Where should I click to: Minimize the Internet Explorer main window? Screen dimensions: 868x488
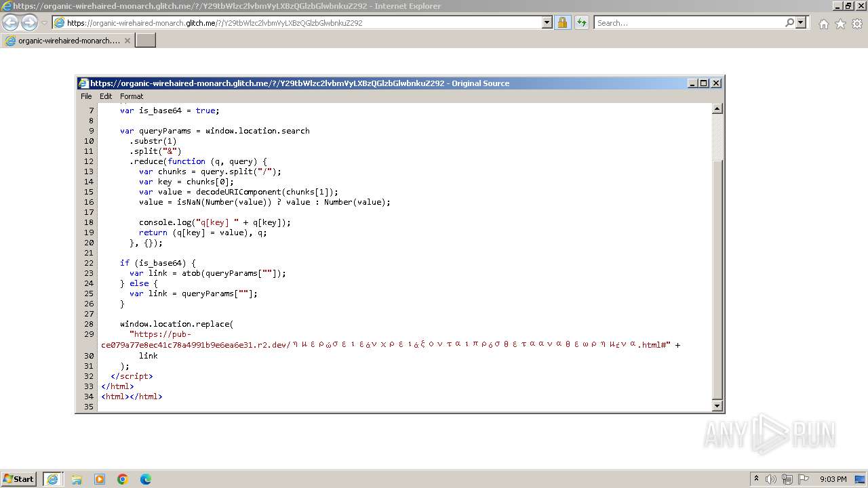837,5
